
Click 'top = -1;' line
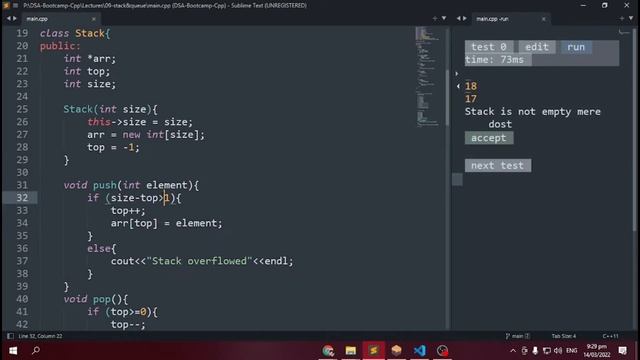[x=113, y=147]
